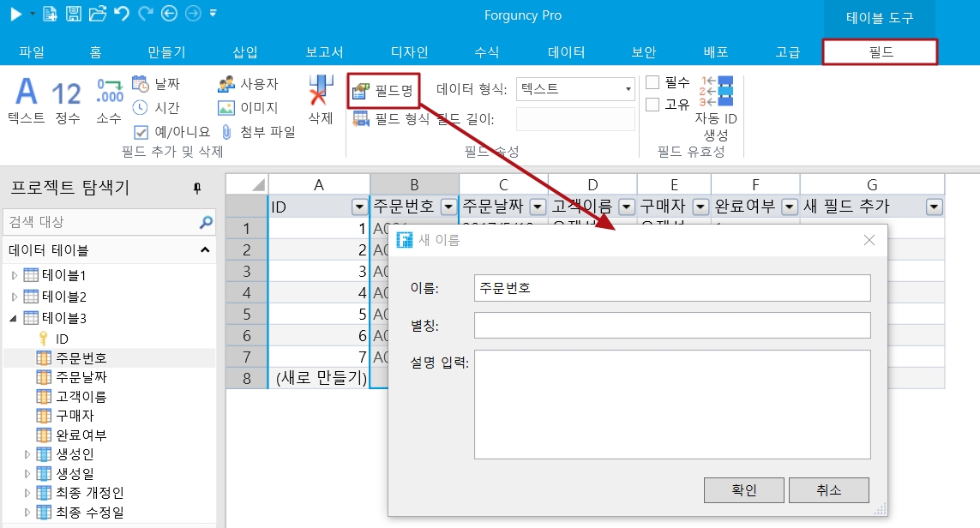Switch to the 디자인 ribbon tab
Screen dimensions: 980x528
point(409,51)
